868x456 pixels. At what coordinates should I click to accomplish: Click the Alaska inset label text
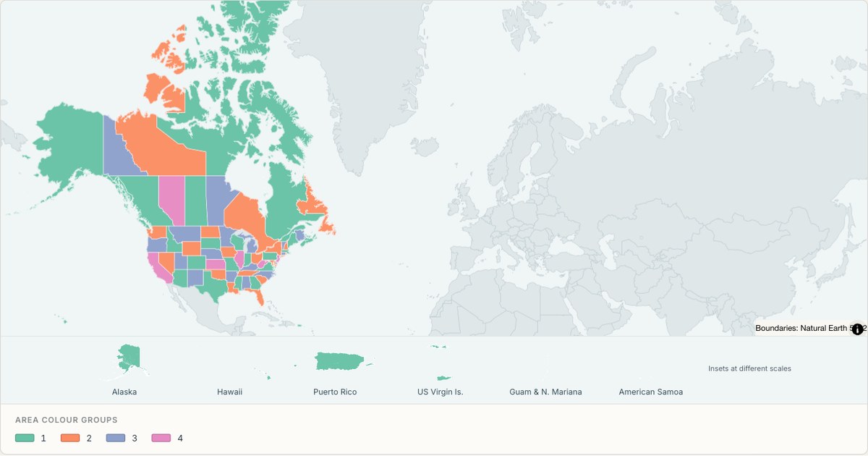[x=124, y=392]
